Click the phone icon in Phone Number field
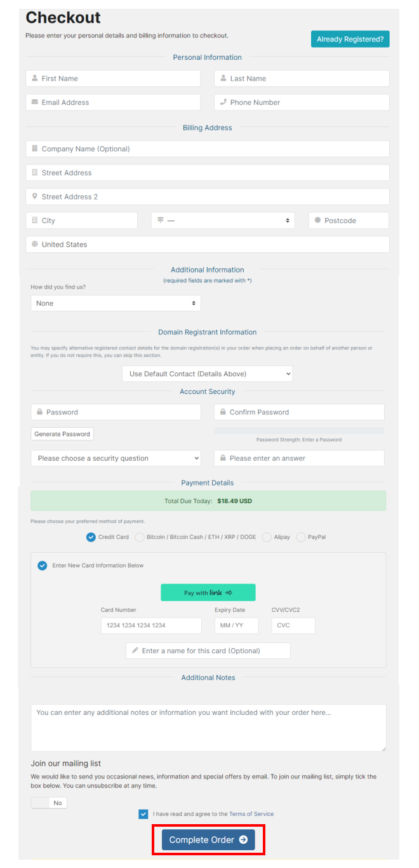The height and width of the screenshot is (868, 419). pos(223,102)
